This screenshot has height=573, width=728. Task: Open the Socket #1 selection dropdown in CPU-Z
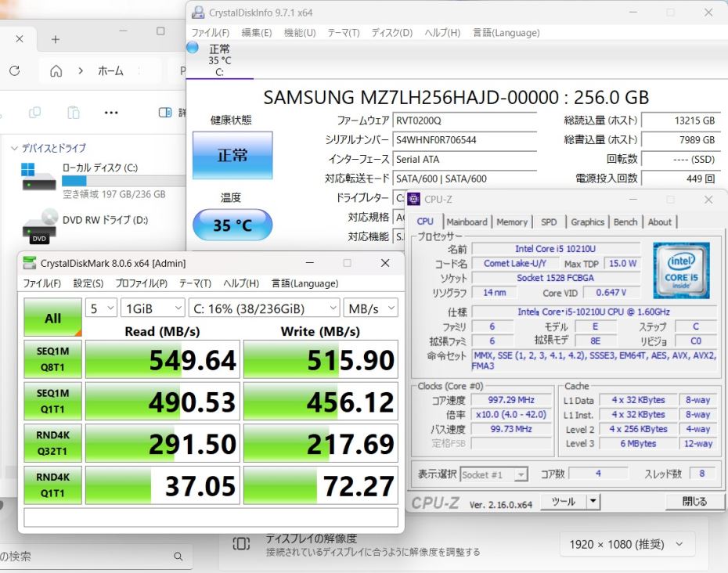[493, 474]
